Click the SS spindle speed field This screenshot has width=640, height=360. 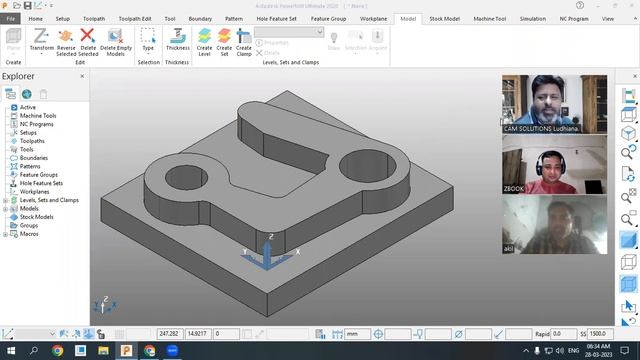point(600,334)
